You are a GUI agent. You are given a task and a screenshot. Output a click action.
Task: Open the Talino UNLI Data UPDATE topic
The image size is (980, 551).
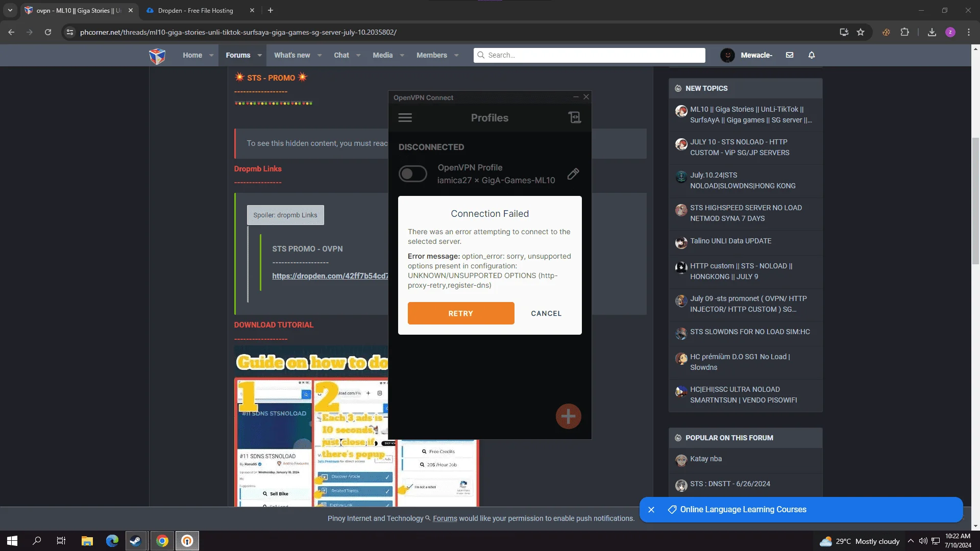(x=730, y=241)
